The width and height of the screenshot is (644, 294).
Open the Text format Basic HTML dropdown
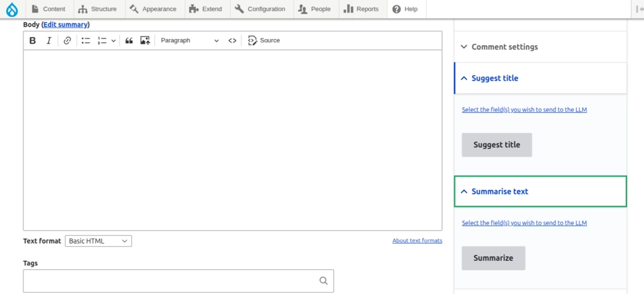tap(99, 241)
